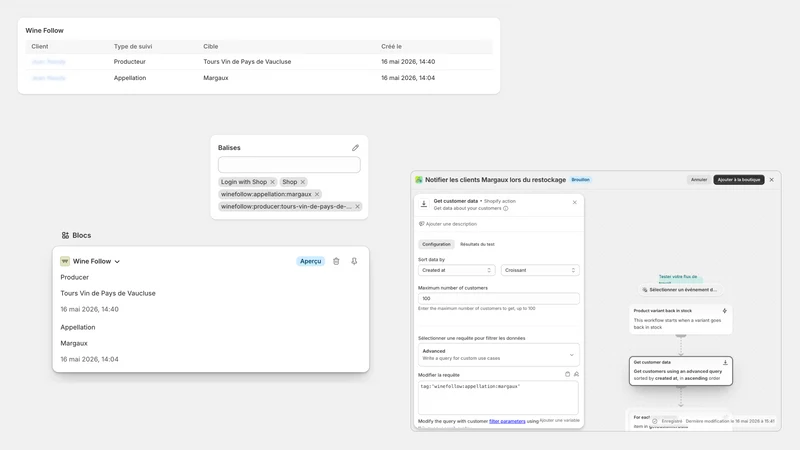Select the 'Product variant back in stock' node
800x450 pixels.
pyautogui.click(x=680, y=319)
